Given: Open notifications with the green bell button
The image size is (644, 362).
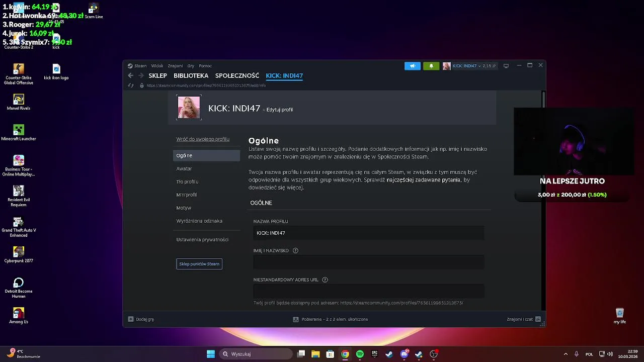Looking at the screenshot, I should pos(431,66).
